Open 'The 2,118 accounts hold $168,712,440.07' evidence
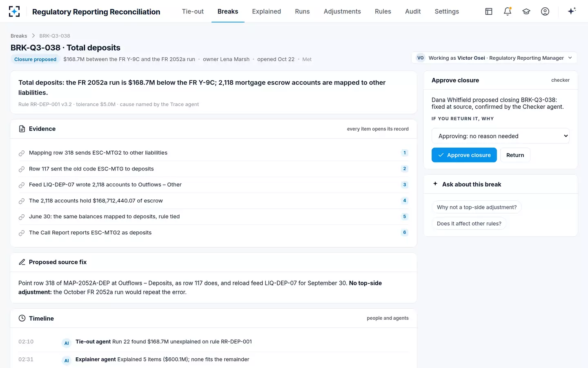588x368 pixels. point(214,201)
